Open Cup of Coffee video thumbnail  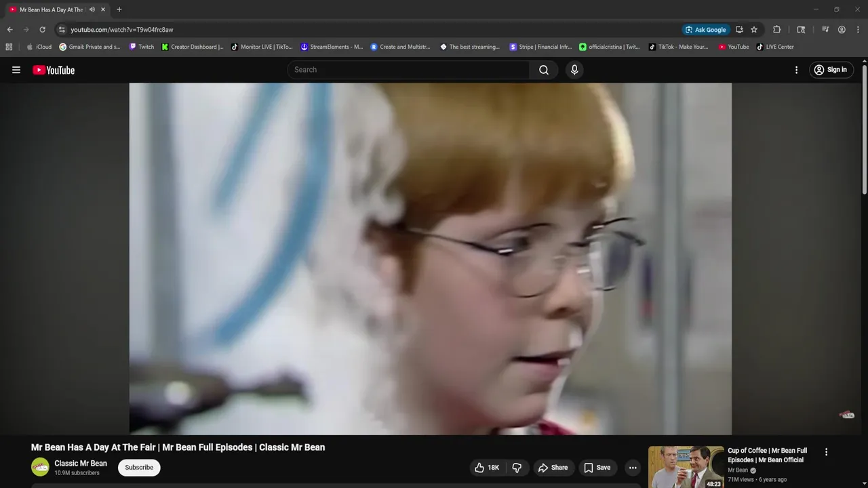click(x=686, y=467)
